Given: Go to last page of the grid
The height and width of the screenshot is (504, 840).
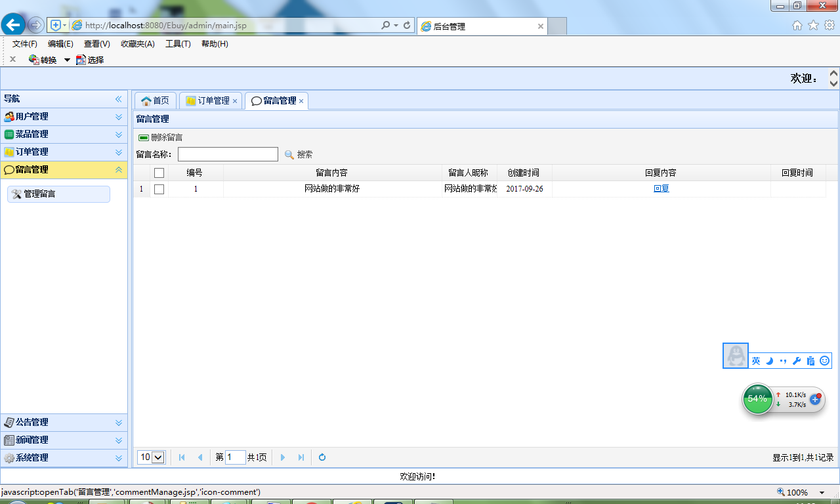Looking at the screenshot, I should [301, 457].
